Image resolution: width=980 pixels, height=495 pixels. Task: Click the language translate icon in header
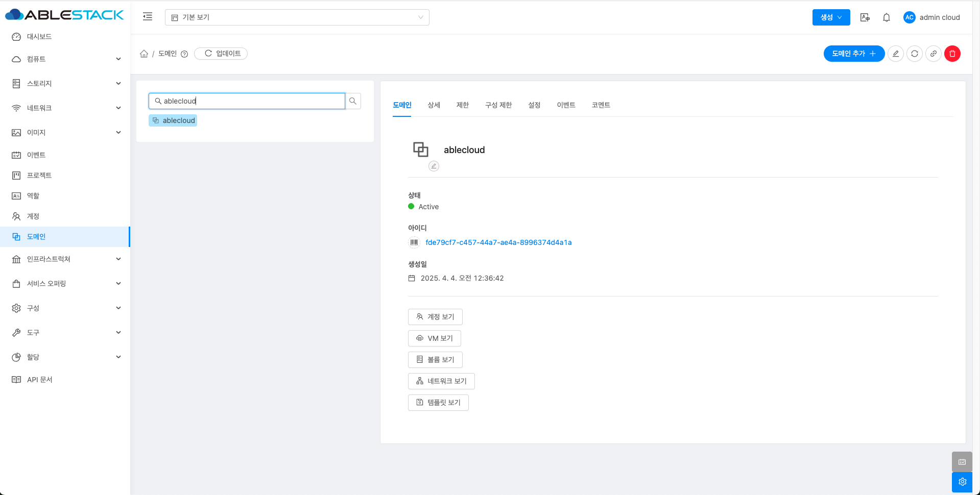pyautogui.click(x=865, y=17)
